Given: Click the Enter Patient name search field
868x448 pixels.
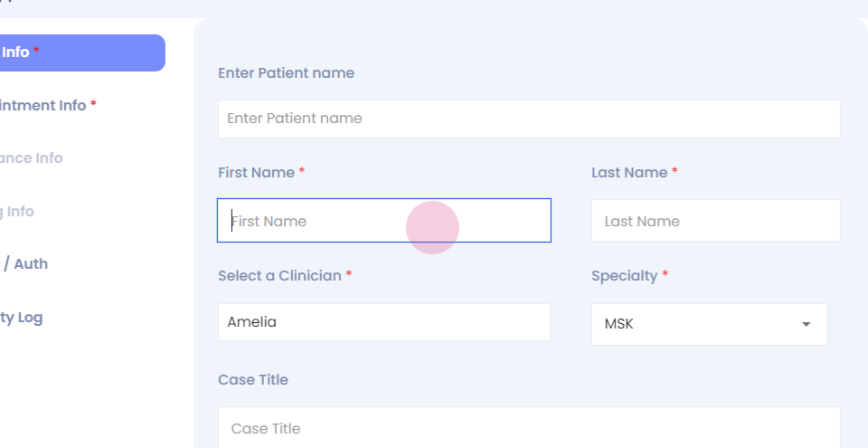Looking at the screenshot, I should (529, 119).
